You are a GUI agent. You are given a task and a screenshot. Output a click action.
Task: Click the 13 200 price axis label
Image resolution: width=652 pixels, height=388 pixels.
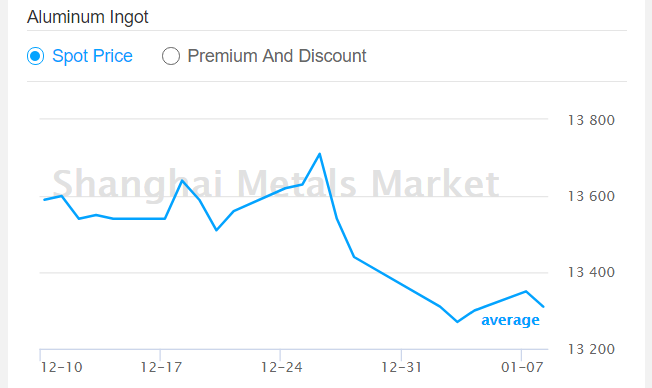(591, 349)
